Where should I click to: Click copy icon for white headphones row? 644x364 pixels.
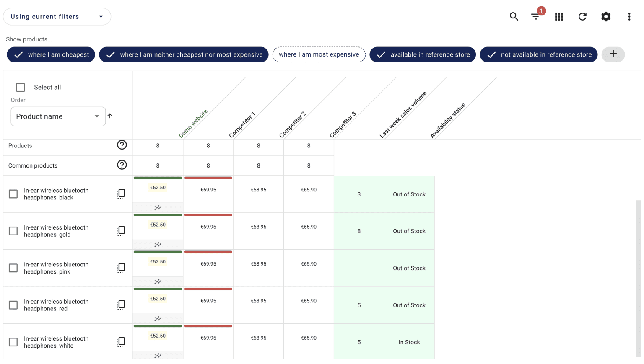(121, 342)
